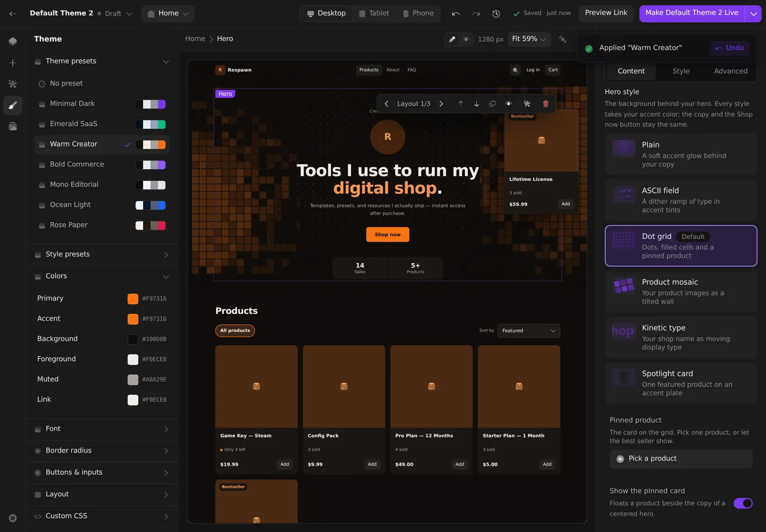
Task: Click the Preview Link button
Action: [x=606, y=13]
